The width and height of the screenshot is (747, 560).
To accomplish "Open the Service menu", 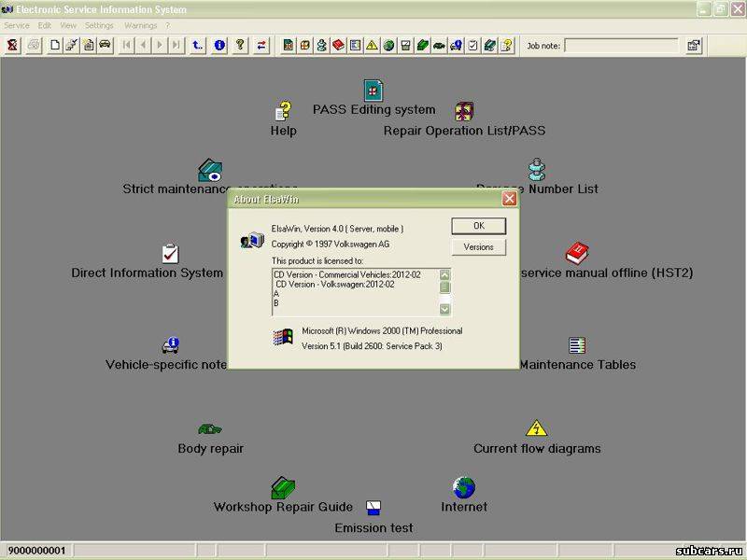I will click(17, 25).
